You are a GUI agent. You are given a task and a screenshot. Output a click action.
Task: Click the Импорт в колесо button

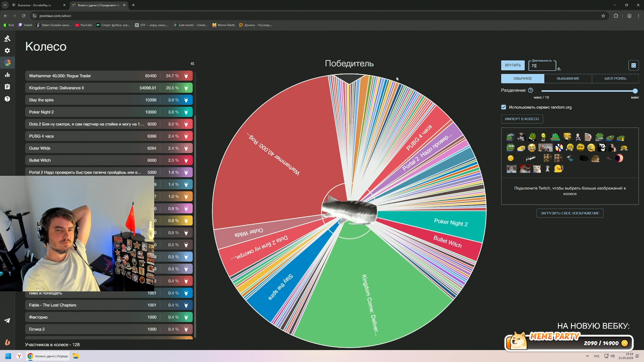pos(522,119)
